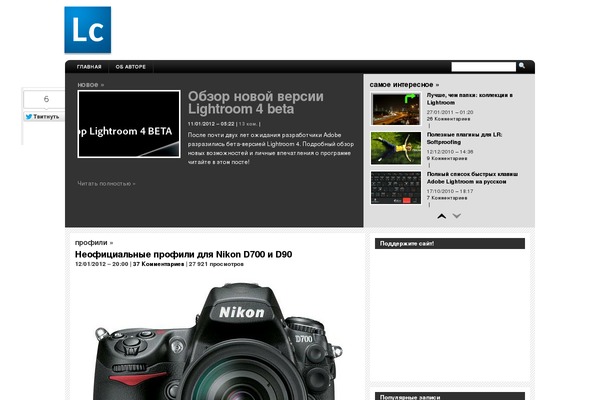
Task: Open the ГЛАВНАЯ menu item
Action: (89, 67)
